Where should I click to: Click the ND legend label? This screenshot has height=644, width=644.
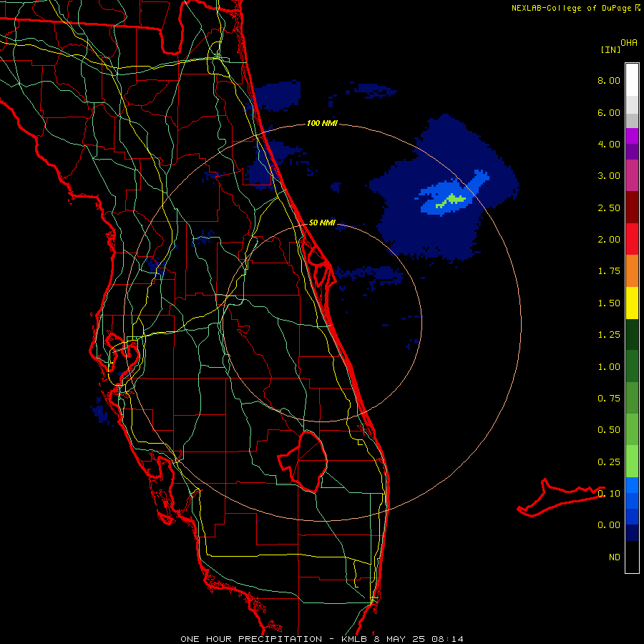[615, 557]
